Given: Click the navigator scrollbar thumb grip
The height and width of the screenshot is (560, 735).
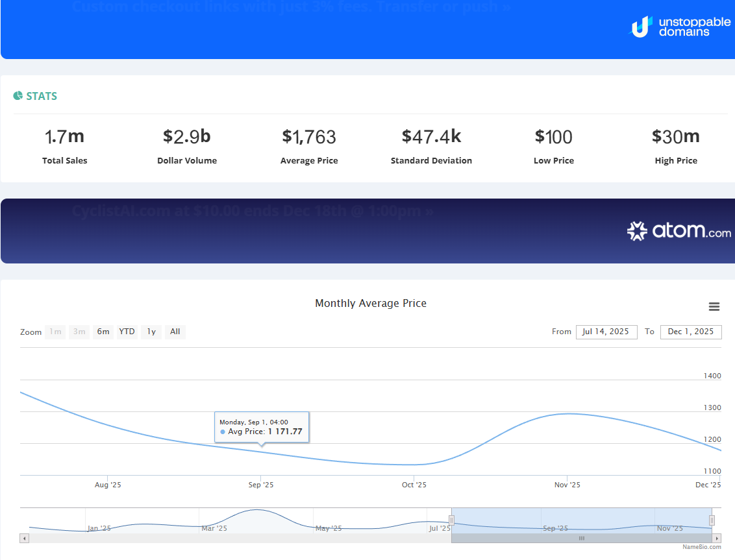Looking at the screenshot, I should [x=582, y=539].
